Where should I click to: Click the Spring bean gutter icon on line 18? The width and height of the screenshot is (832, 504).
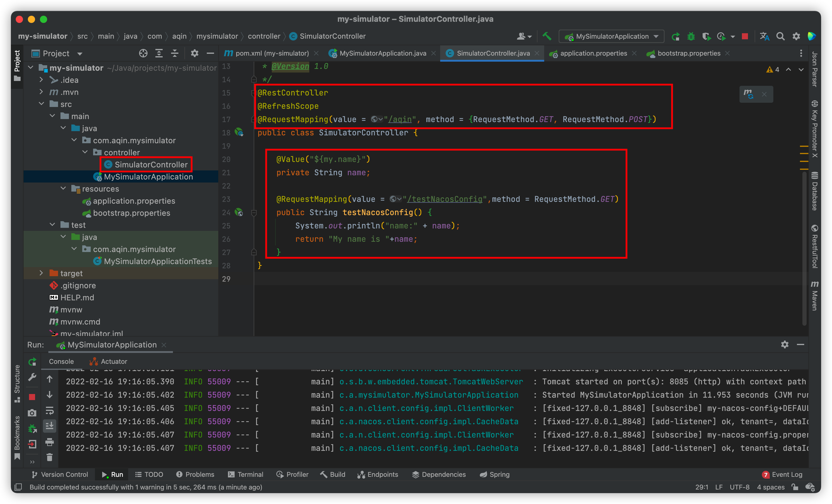click(239, 132)
